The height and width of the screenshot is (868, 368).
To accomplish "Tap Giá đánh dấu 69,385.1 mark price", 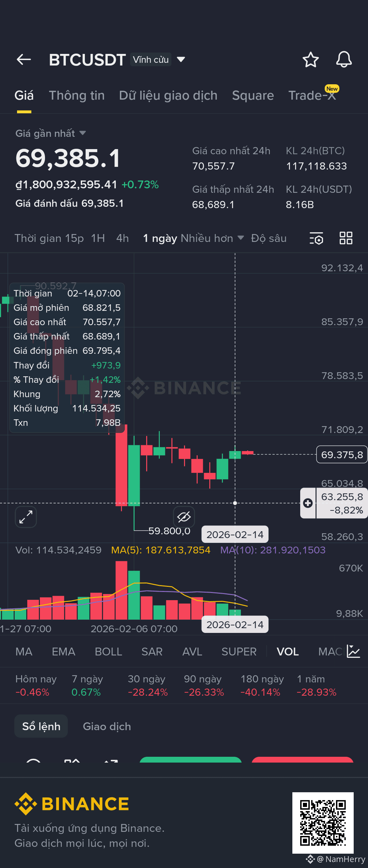I will click(x=70, y=203).
